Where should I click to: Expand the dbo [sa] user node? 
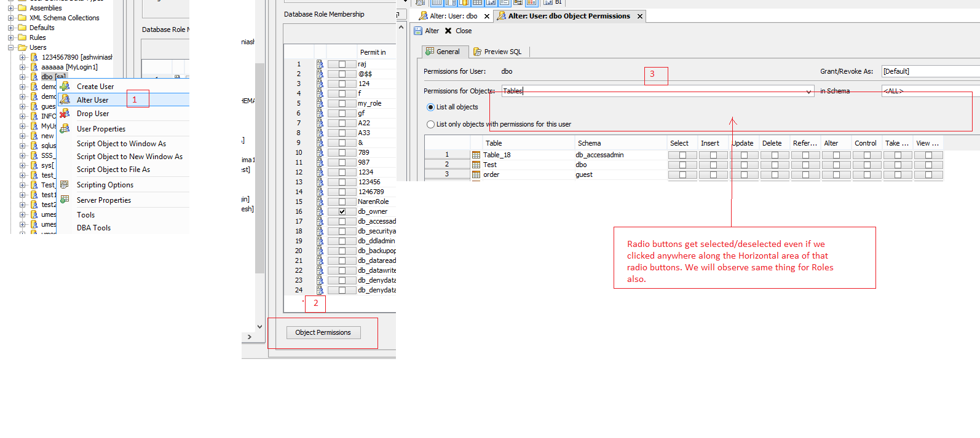coord(23,77)
